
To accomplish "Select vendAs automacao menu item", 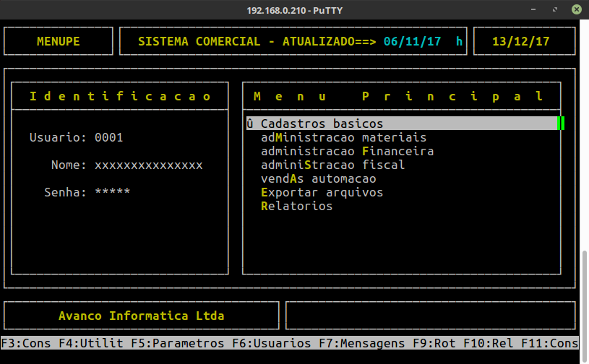I will tap(318, 178).
